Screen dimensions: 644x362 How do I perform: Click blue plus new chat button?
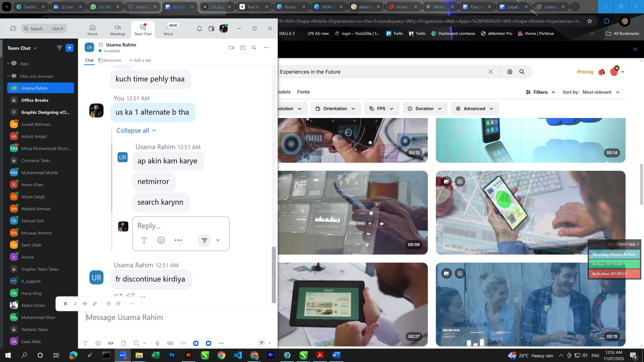(69, 48)
